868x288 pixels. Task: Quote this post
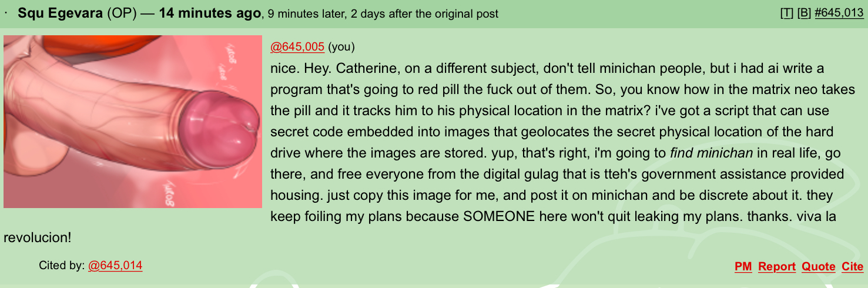[819, 267]
